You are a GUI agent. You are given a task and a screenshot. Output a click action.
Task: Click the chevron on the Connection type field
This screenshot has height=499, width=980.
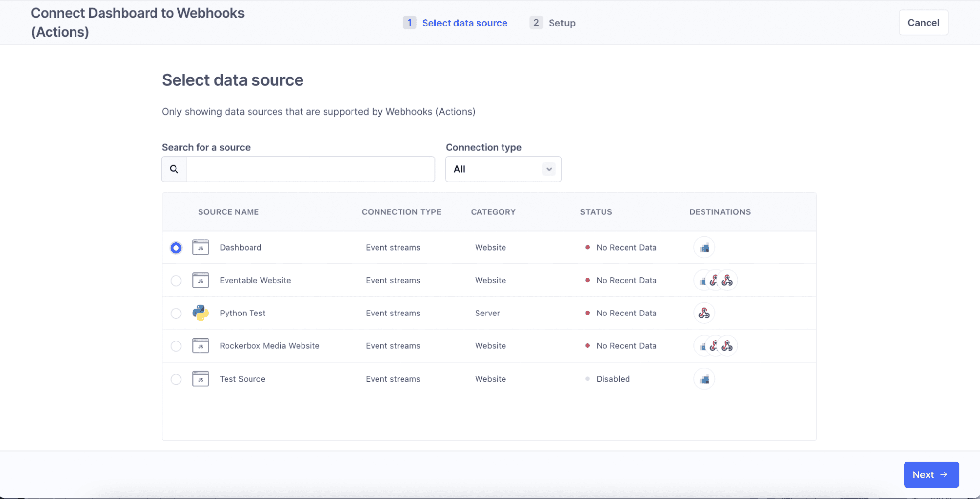548,169
